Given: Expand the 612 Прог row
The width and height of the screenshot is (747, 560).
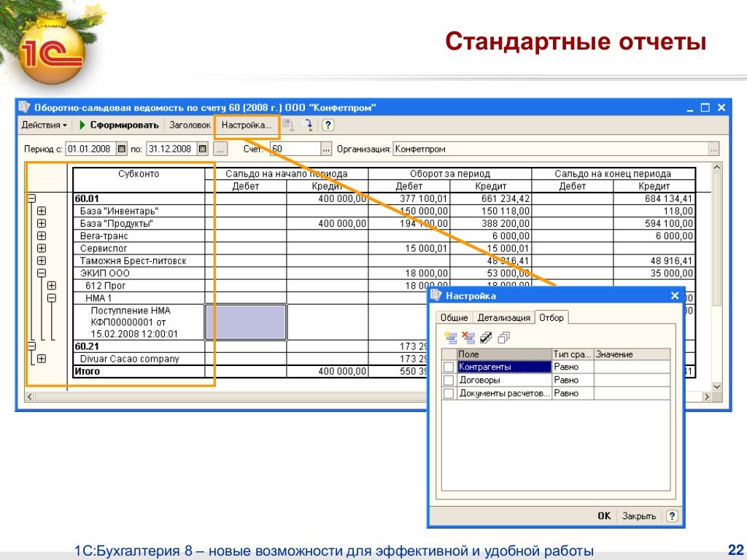Looking at the screenshot, I should point(52,286).
